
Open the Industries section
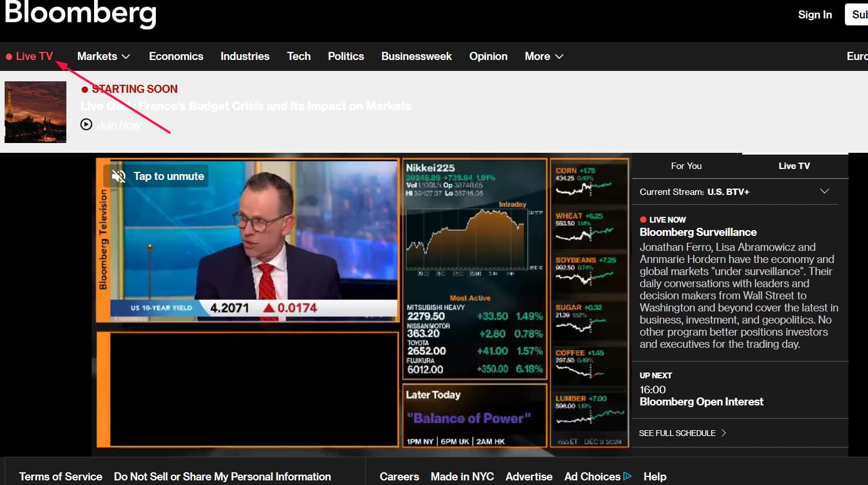click(245, 56)
